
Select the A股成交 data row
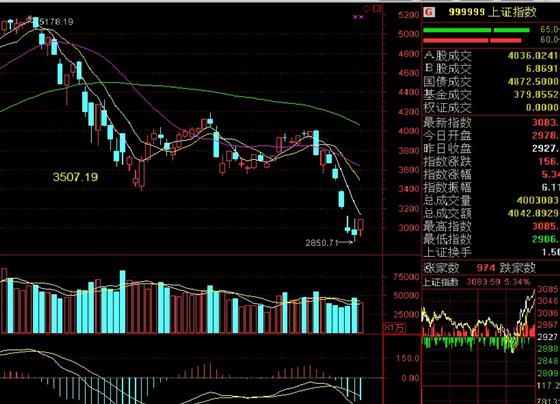tap(491, 56)
